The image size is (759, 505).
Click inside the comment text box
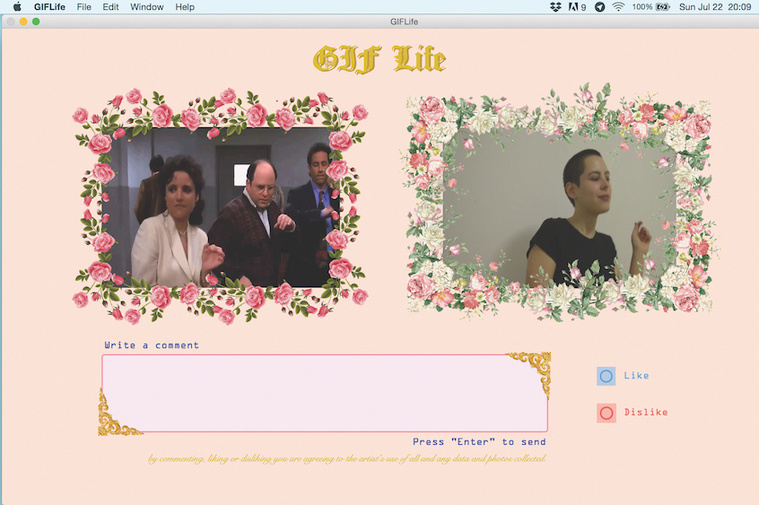(x=324, y=393)
